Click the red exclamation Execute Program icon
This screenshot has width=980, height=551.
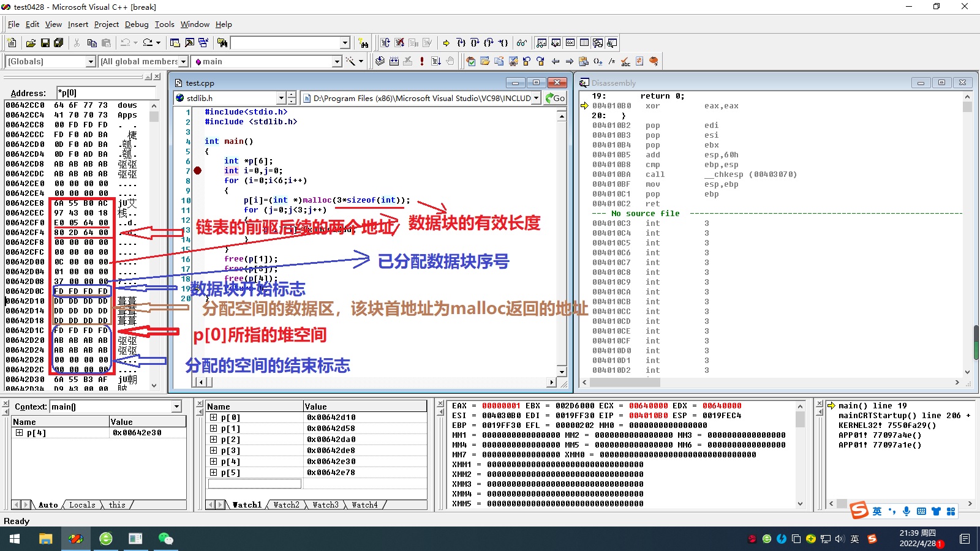tap(422, 61)
